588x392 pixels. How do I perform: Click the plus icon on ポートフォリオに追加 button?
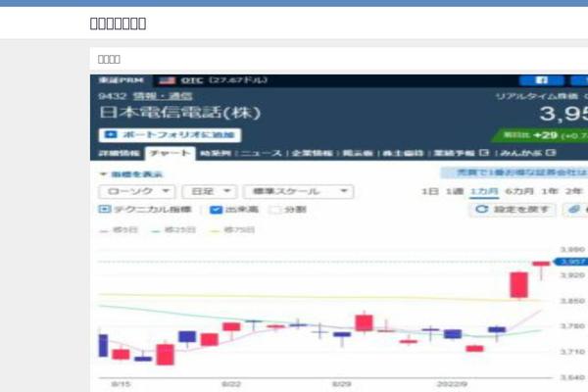[x=111, y=134]
